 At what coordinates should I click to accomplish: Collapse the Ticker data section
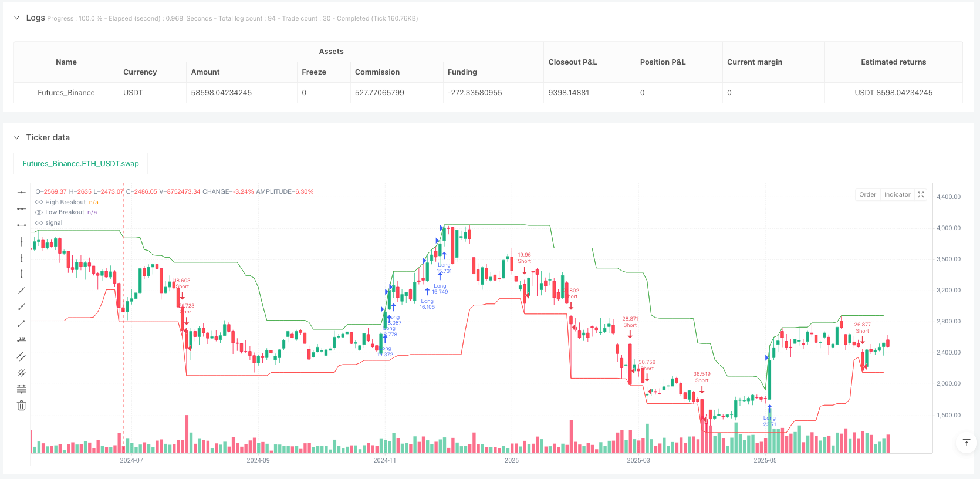point(16,137)
